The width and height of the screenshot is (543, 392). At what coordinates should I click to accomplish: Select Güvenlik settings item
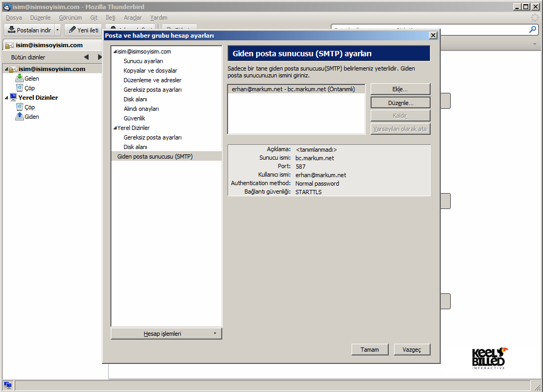pyautogui.click(x=134, y=118)
